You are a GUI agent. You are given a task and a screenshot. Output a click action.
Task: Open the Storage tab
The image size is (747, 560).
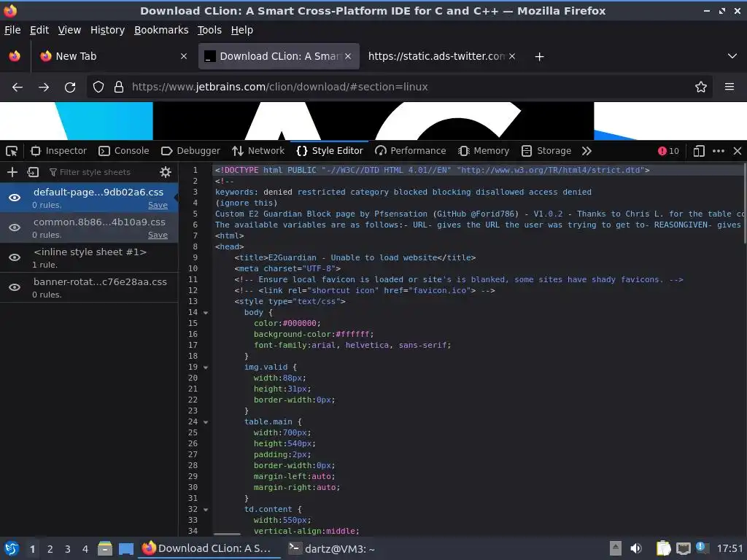coord(546,151)
